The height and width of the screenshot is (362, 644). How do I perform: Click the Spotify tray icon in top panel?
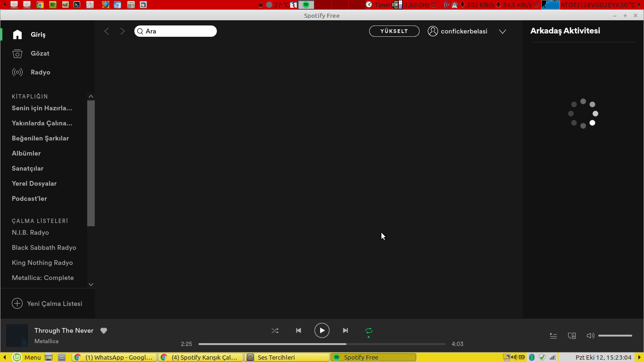click(306, 5)
